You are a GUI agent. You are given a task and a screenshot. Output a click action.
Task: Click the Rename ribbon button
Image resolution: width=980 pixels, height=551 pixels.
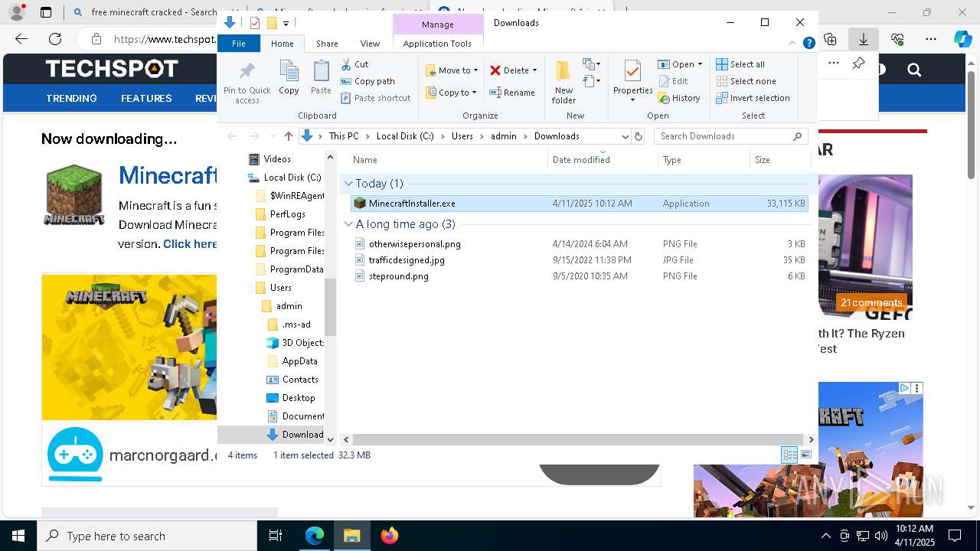point(512,93)
